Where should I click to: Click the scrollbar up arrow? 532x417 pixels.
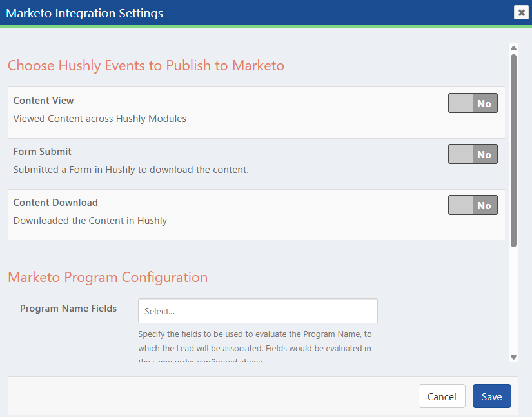[x=513, y=48]
